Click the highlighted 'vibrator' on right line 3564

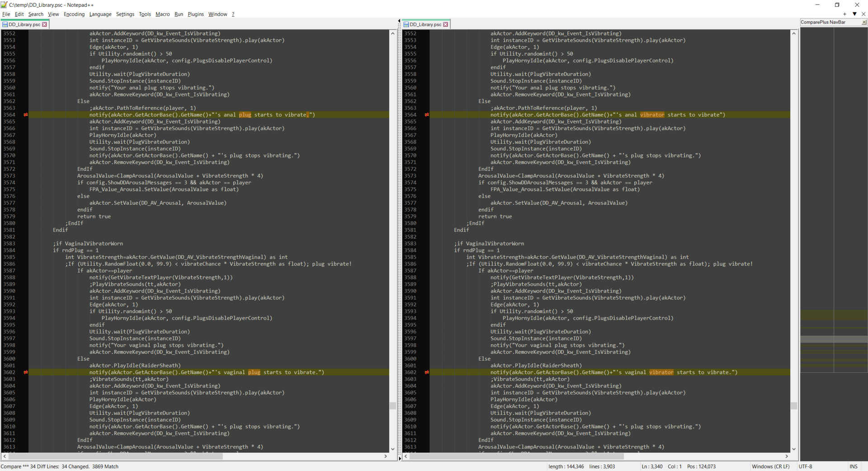point(652,115)
